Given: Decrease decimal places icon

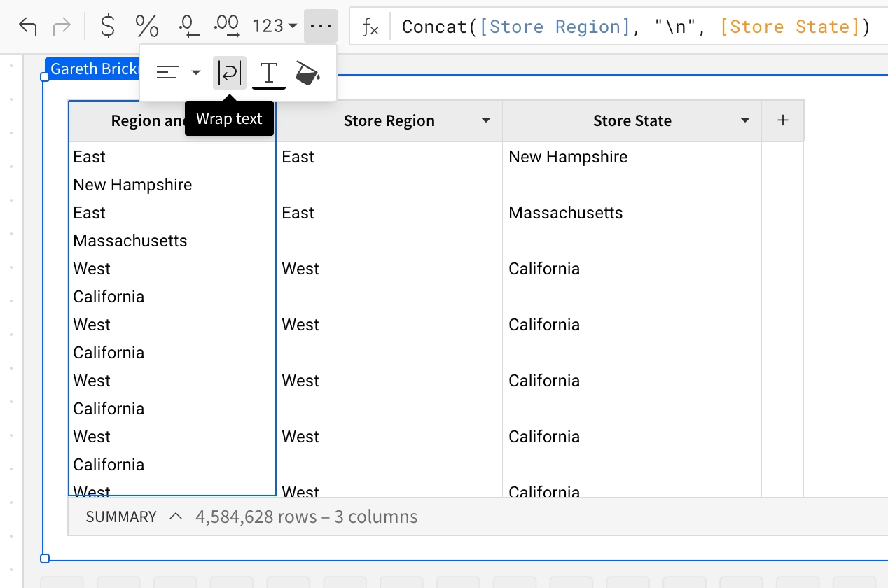Looking at the screenshot, I should coord(188,27).
